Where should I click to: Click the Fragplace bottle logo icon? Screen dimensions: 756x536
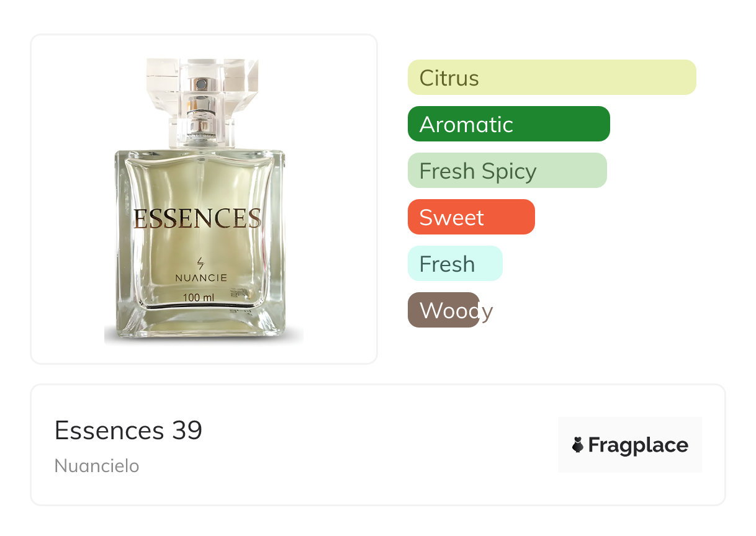(x=578, y=445)
